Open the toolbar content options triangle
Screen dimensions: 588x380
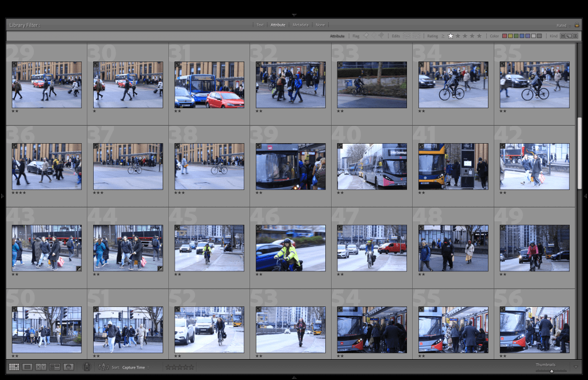click(x=576, y=367)
